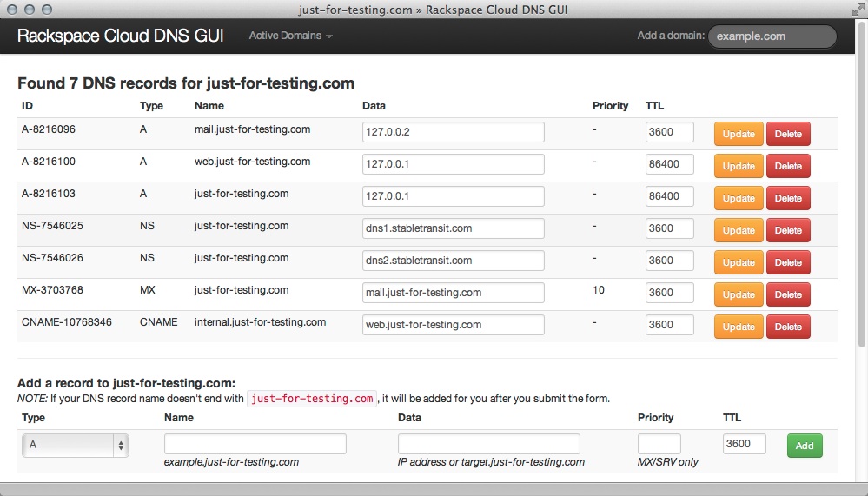Delete record A-8216100
868x496 pixels.
tap(788, 166)
